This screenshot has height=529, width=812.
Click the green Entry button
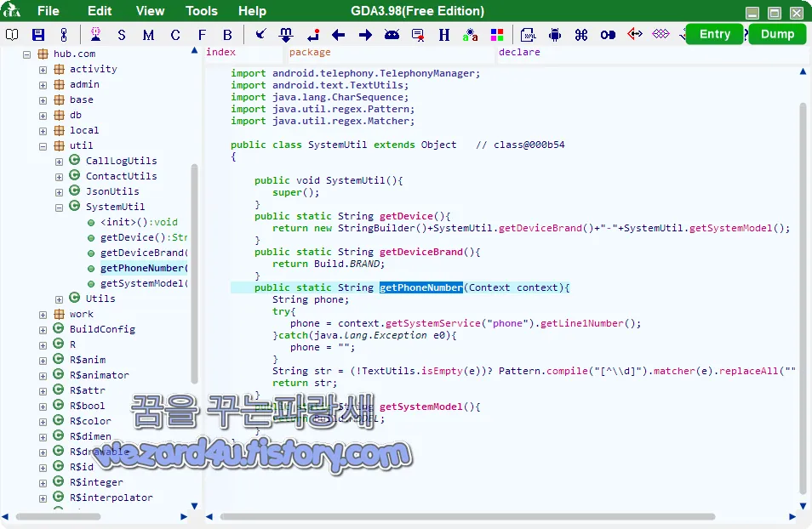coord(715,34)
